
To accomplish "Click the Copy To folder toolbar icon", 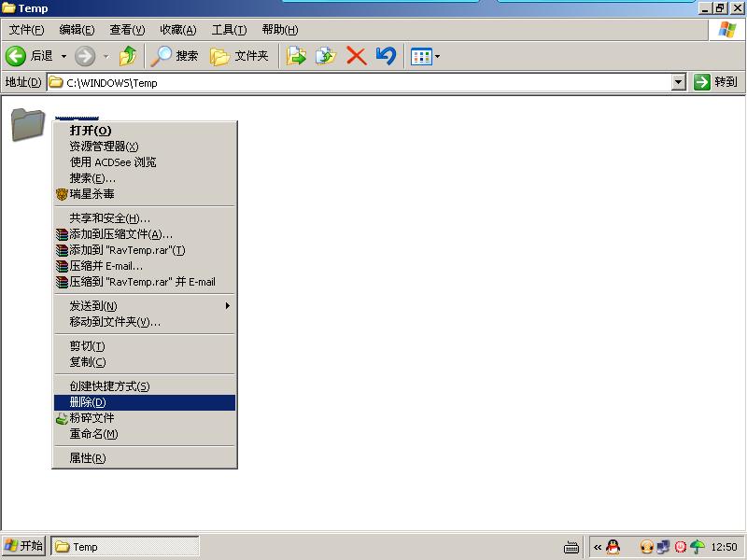I will 325,56.
